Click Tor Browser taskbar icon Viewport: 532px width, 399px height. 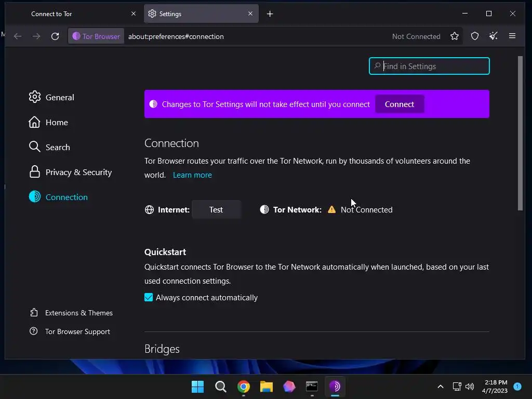coord(335,387)
